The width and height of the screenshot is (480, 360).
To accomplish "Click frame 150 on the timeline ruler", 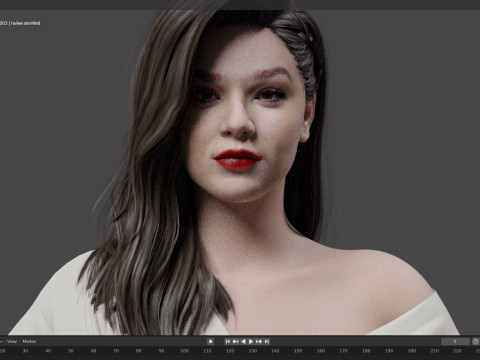I will pyautogui.click(x=298, y=351).
